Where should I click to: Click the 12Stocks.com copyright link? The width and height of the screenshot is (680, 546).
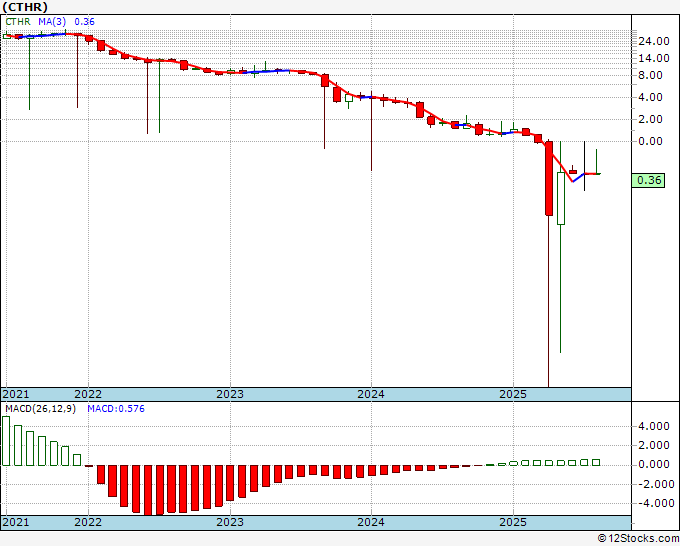coord(638,538)
